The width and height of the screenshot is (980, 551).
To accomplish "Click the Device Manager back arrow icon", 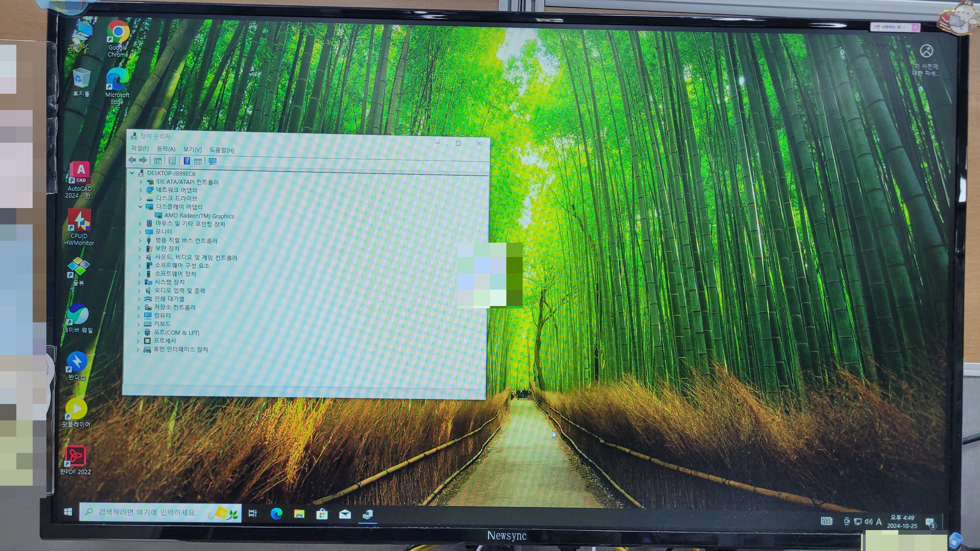I will [x=132, y=160].
